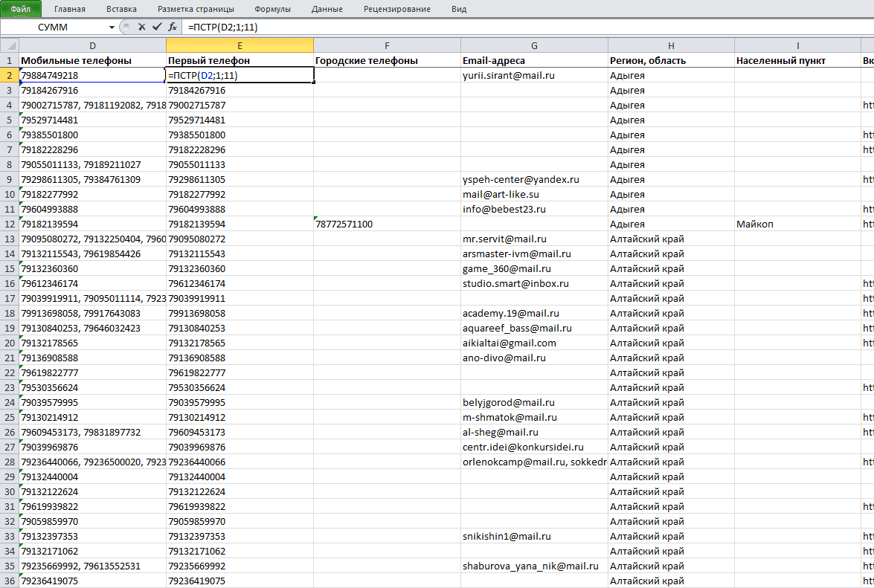This screenshot has width=874, height=588.
Task: Open the Вид ribbon tab
Action: point(459,9)
